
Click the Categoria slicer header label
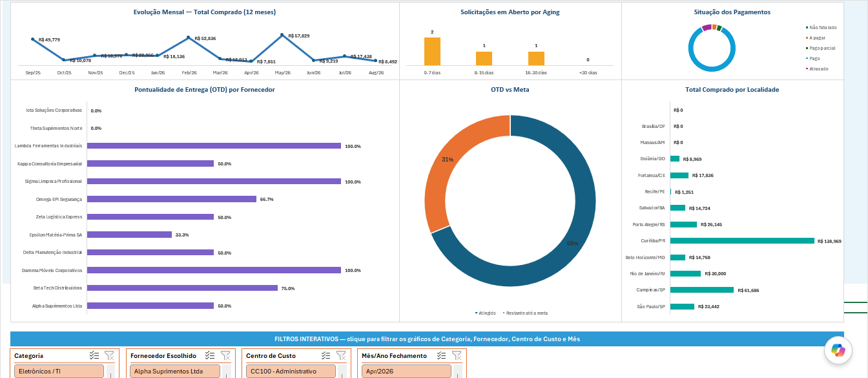[x=29, y=356]
